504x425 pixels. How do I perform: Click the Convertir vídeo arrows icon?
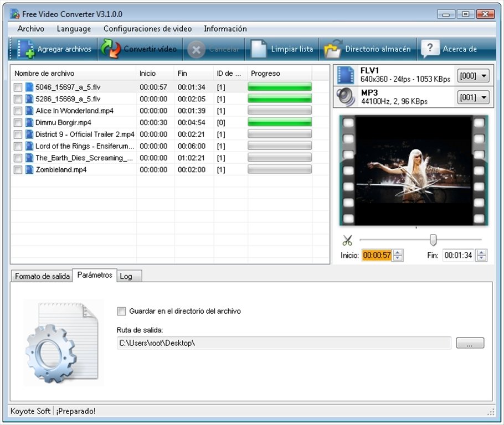[111, 49]
